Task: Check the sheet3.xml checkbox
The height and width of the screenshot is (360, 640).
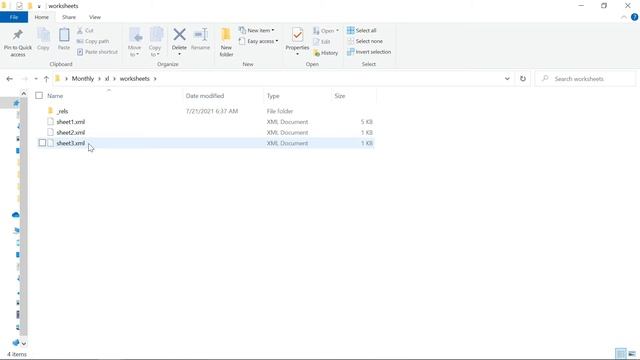Action: coord(42,143)
